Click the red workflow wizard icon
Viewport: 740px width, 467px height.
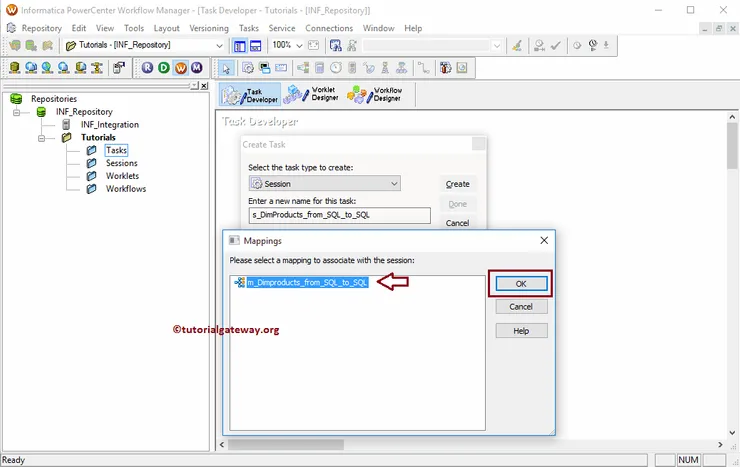(445, 68)
